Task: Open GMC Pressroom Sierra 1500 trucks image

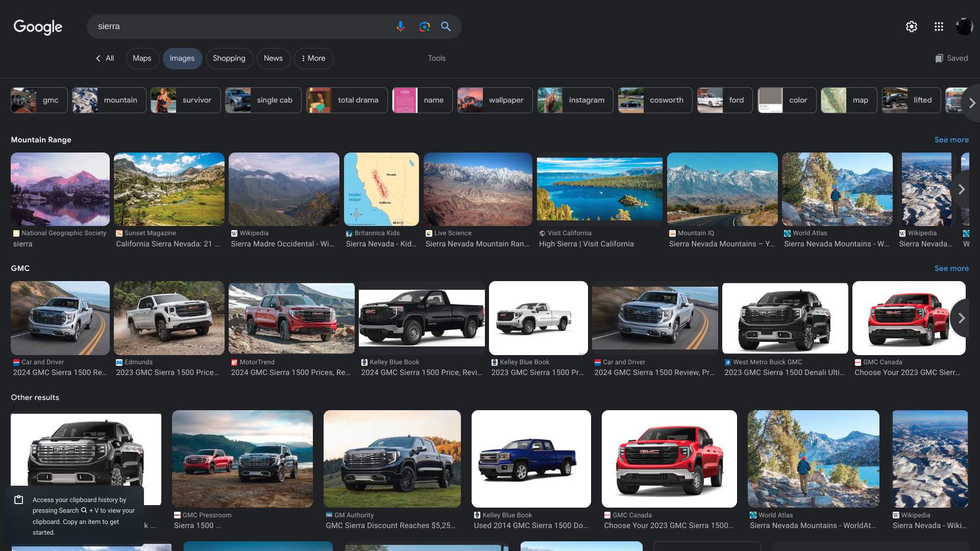Action: tap(242, 459)
